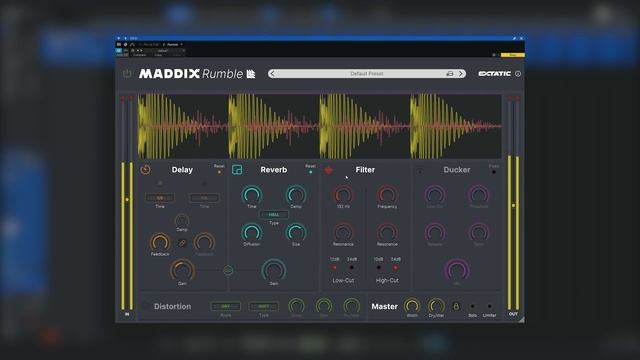This screenshot has width=640, height=360.
Task: Open the info icon beside Excite Audio
Action: (518, 74)
